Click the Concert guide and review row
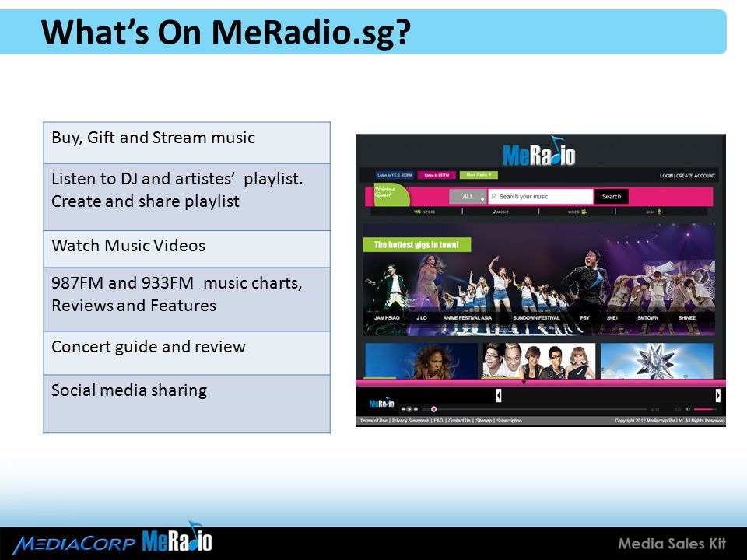747x560 pixels. tap(187, 353)
